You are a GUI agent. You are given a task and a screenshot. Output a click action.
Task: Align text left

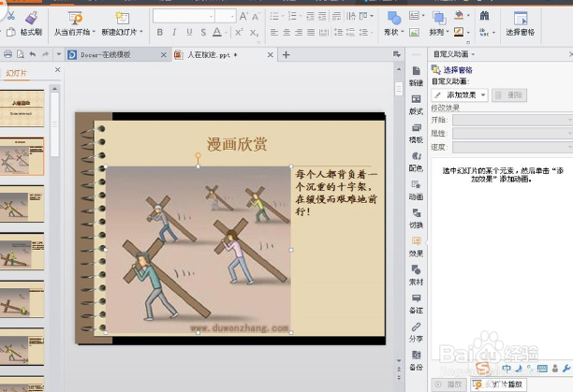(274, 32)
